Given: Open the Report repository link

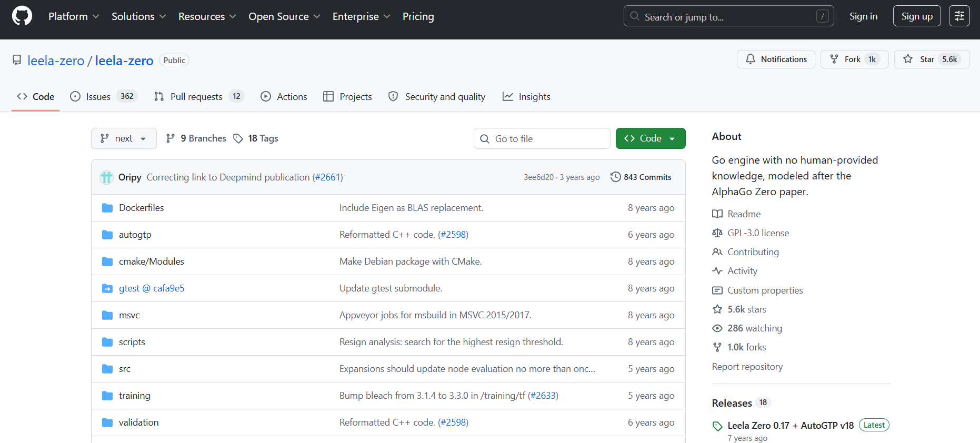Looking at the screenshot, I should click(747, 367).
